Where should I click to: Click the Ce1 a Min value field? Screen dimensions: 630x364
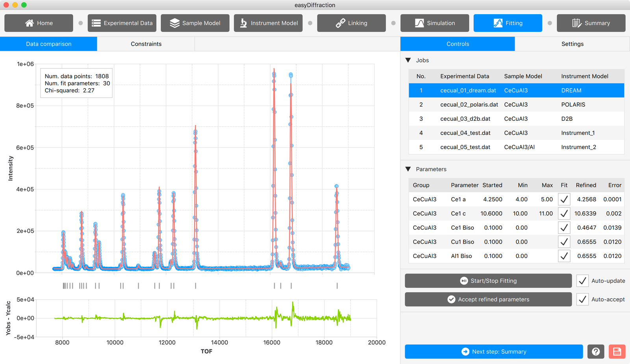click(521, 200)
